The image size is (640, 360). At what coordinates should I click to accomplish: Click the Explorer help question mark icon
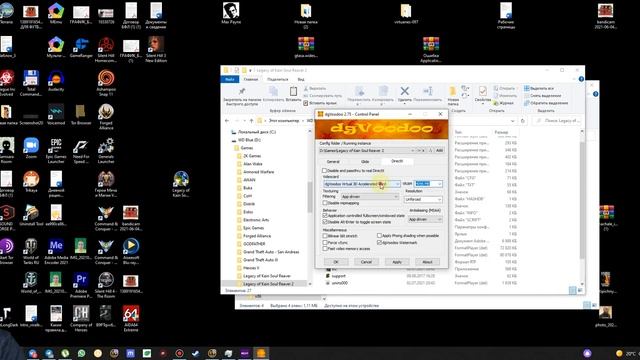click(x=581, y=79)
